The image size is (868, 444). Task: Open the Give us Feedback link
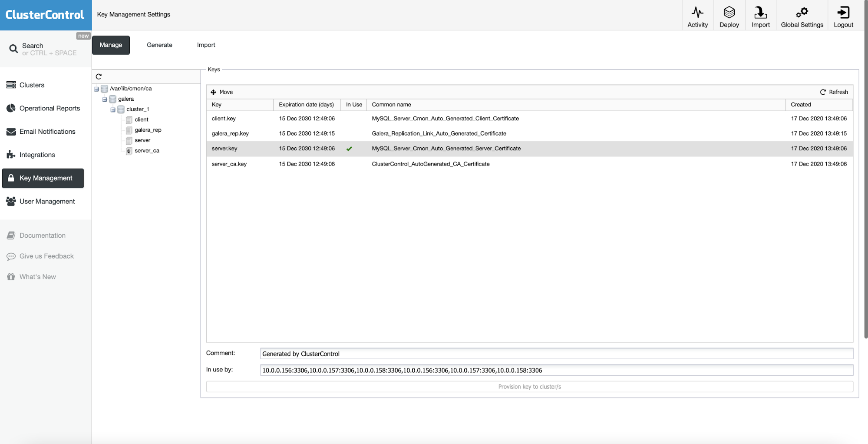(x=46, y=256)
